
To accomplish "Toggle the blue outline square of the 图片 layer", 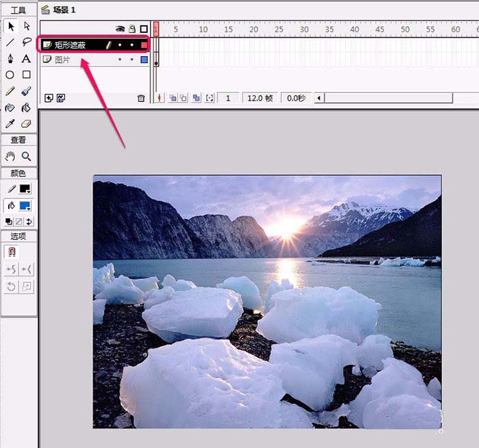I will click(144, 60).
